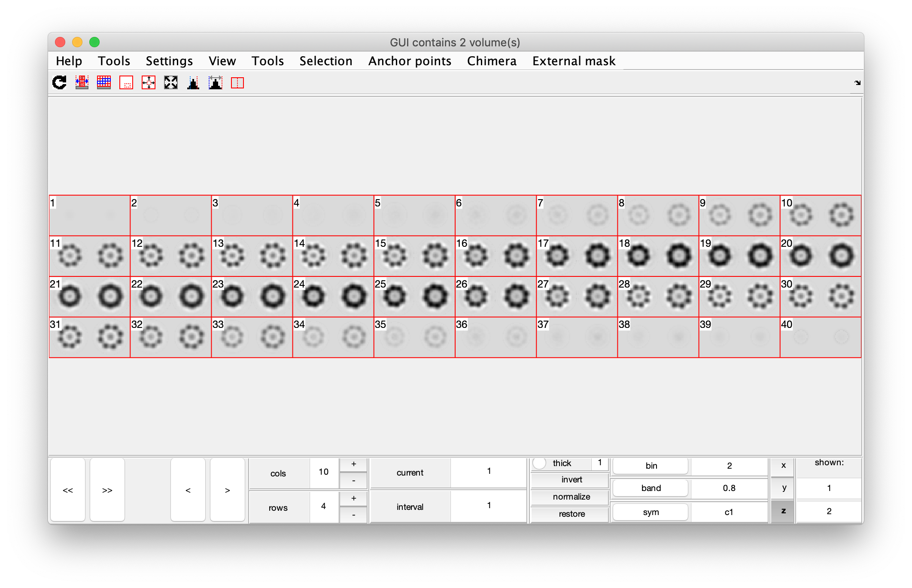Click the red grid width-fit icon with blue arrows
The width and height of the screenshot is (912, 588).
[x=82, y=82]
